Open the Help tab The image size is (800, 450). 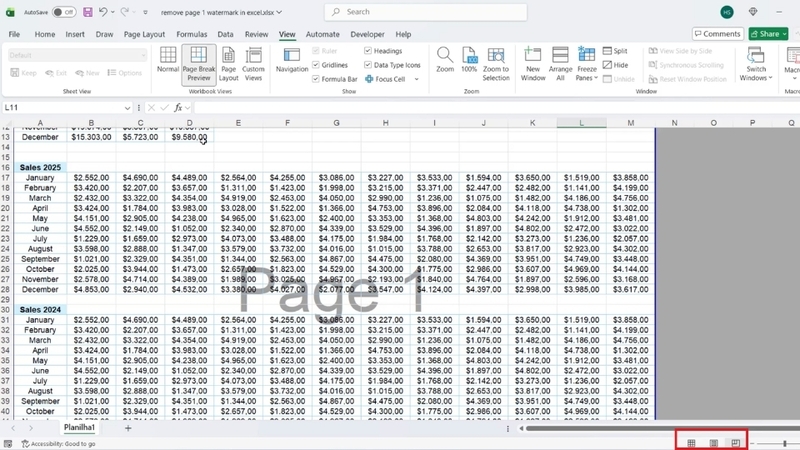[x=403, y=34]
